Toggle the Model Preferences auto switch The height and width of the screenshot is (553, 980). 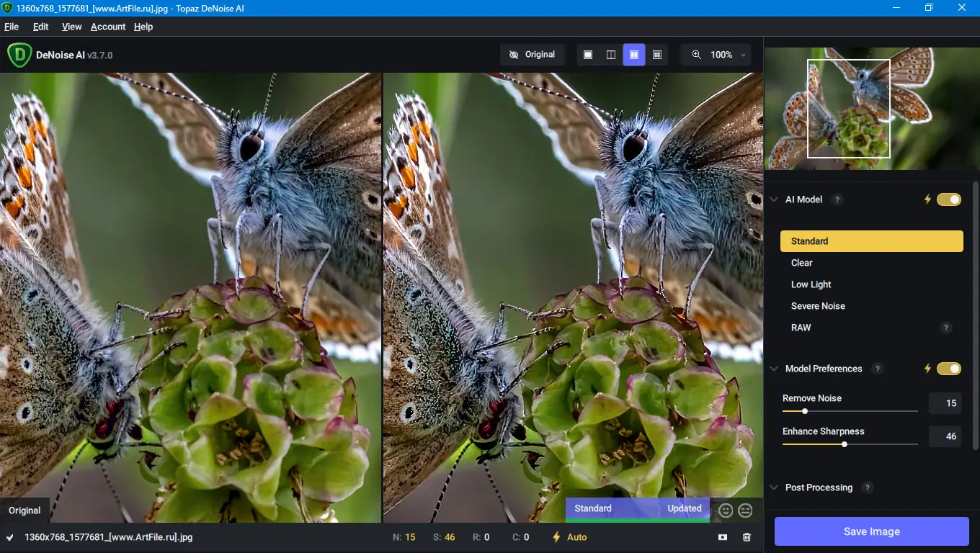[948, 369]
